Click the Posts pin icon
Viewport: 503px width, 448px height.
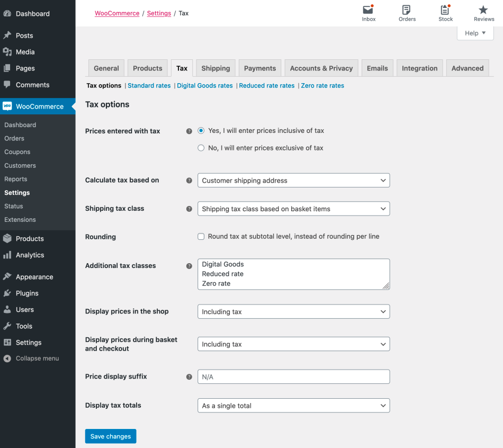[x=7, y=35]
